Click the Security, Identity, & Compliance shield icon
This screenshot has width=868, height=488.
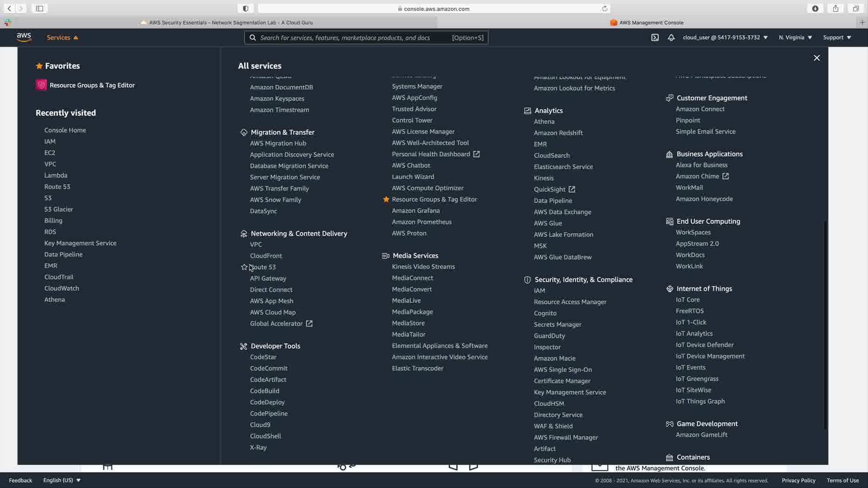tap(527, 280)
